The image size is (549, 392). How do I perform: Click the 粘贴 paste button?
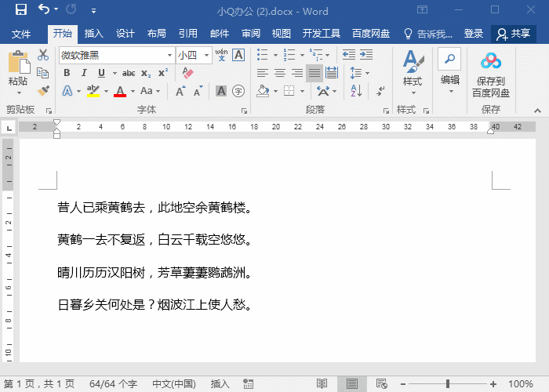point(18,72)
